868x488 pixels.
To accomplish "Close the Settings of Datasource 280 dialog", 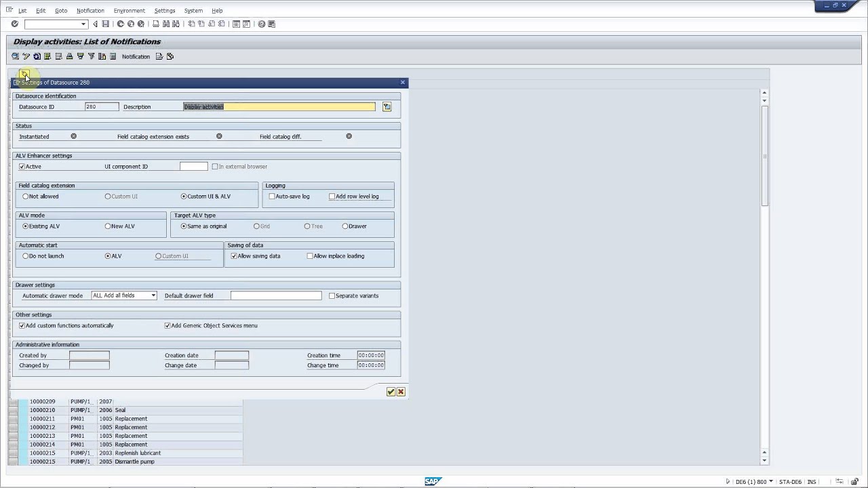I will pos(403,82).
